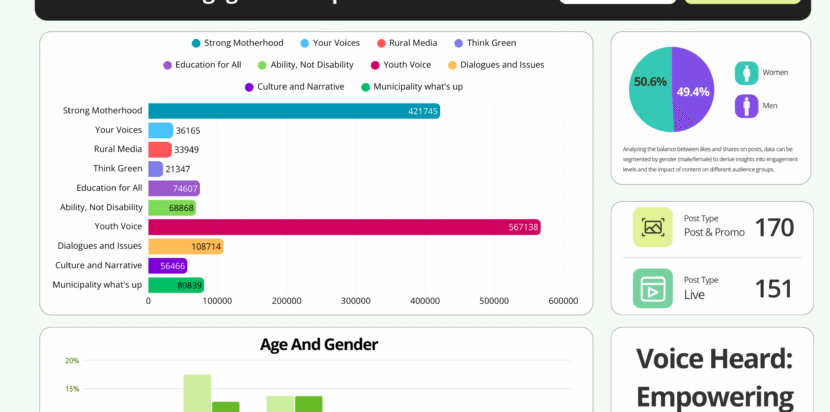Click the green button in header bar

[x=743, y=2]
